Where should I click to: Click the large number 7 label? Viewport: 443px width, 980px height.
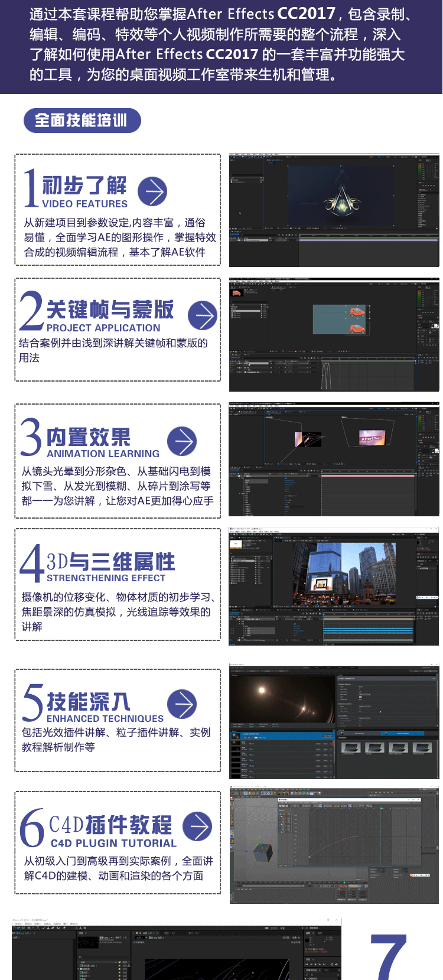[x=389, y=957]
